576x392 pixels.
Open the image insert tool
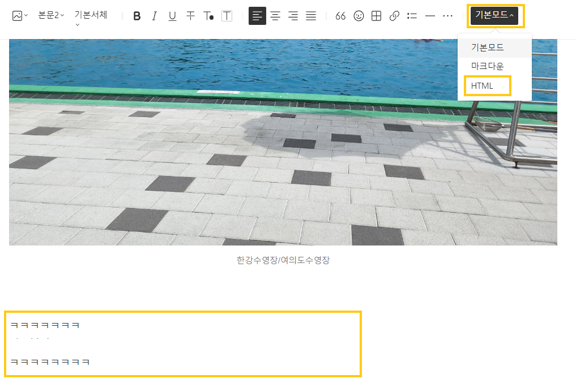tap(16, 16)
